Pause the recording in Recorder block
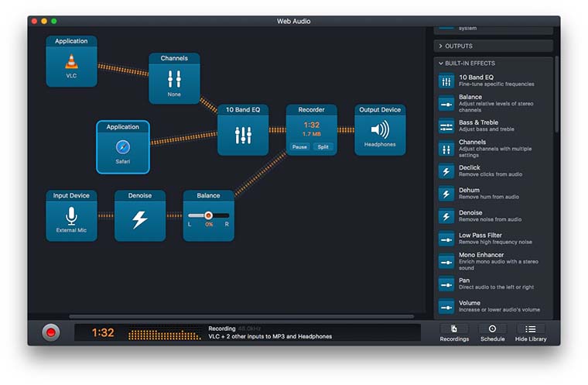This screenshot has height=385, width=588. click(x=299, y=146)
